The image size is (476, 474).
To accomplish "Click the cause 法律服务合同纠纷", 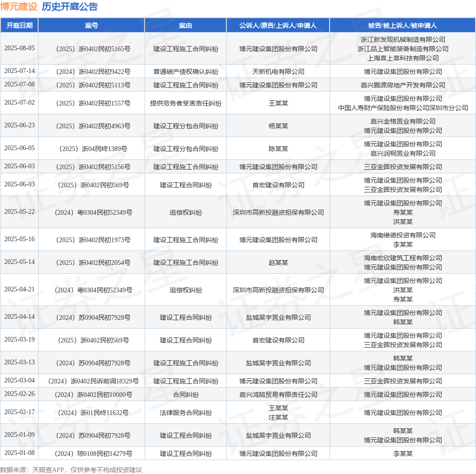I will coord(185,413).
